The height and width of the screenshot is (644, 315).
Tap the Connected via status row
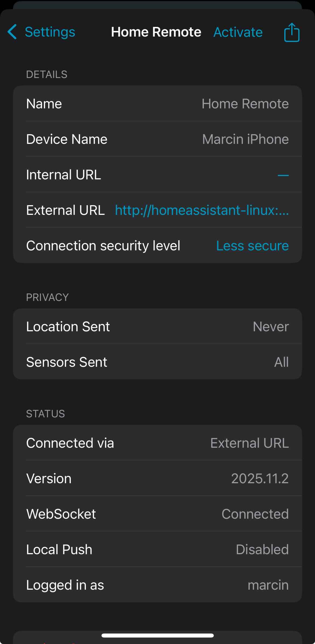(157, 443)
